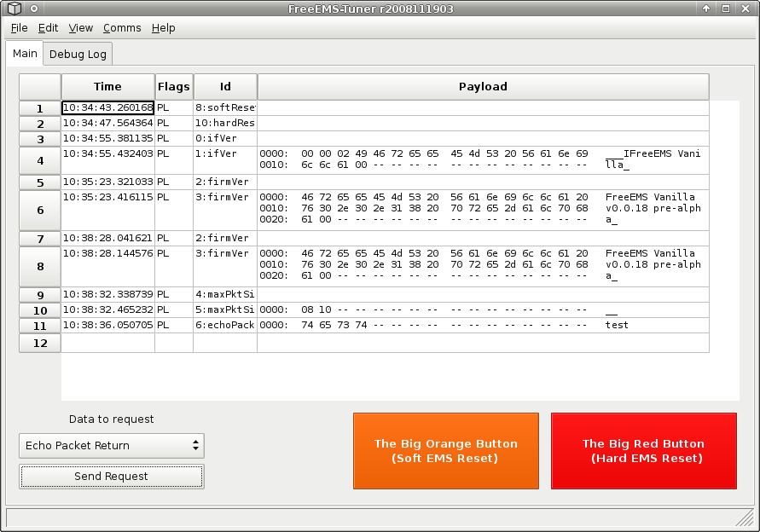Click time cell 10:35:23.321033
Screen dimensions: 760x532
[x=107, y=182]
